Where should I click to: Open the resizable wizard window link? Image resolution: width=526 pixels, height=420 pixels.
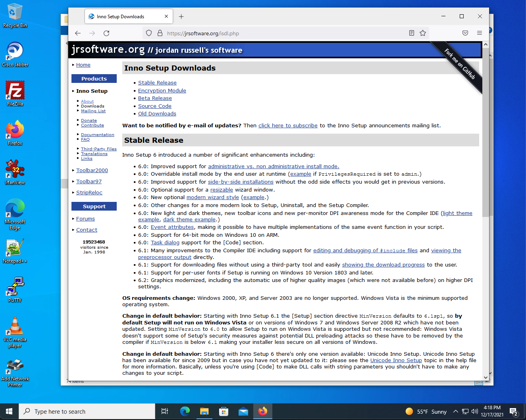222,190
